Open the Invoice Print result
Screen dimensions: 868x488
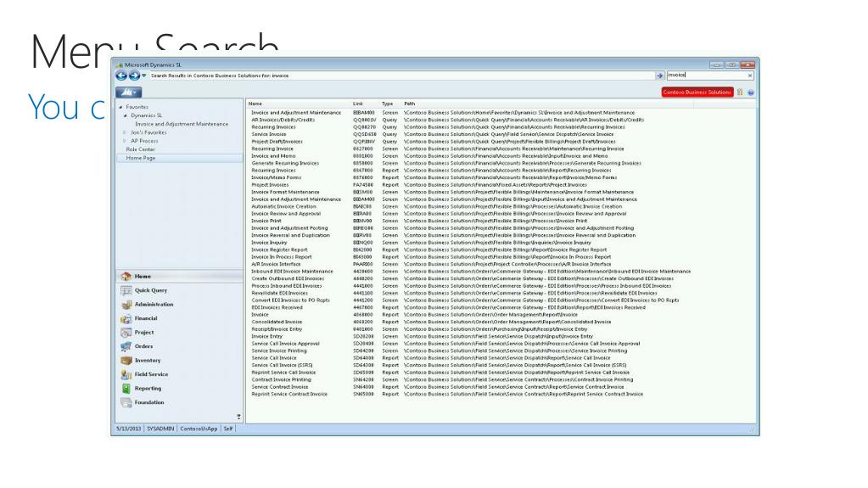[x=266, y=221]
